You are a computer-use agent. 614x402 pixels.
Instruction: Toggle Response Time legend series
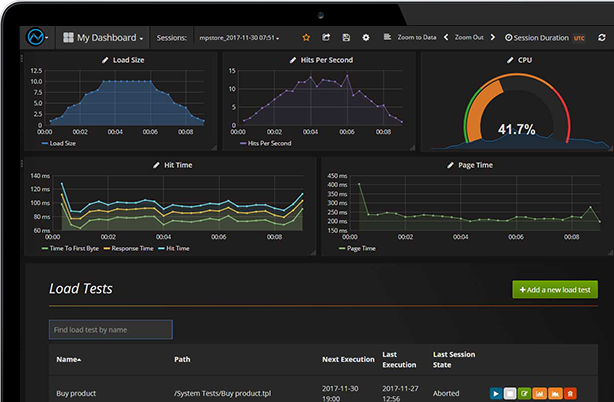(x=128, y=249)
